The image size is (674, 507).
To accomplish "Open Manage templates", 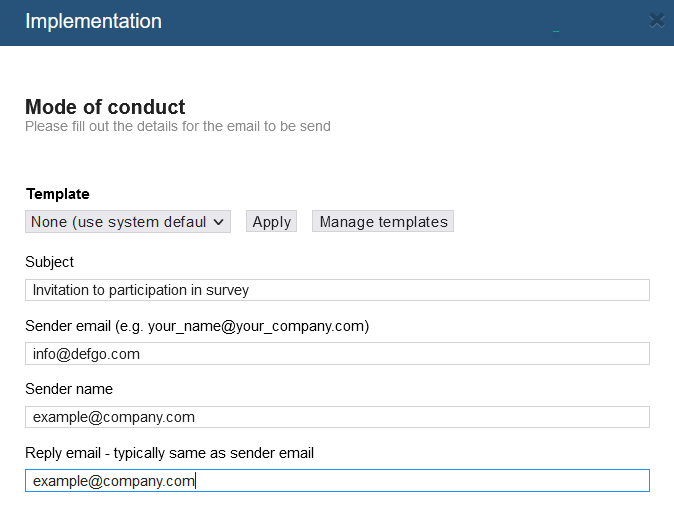I will 383,221.
